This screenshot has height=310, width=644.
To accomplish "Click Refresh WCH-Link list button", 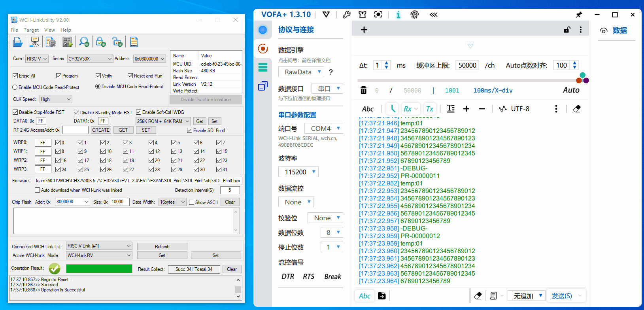I will (x=162, y=247).
